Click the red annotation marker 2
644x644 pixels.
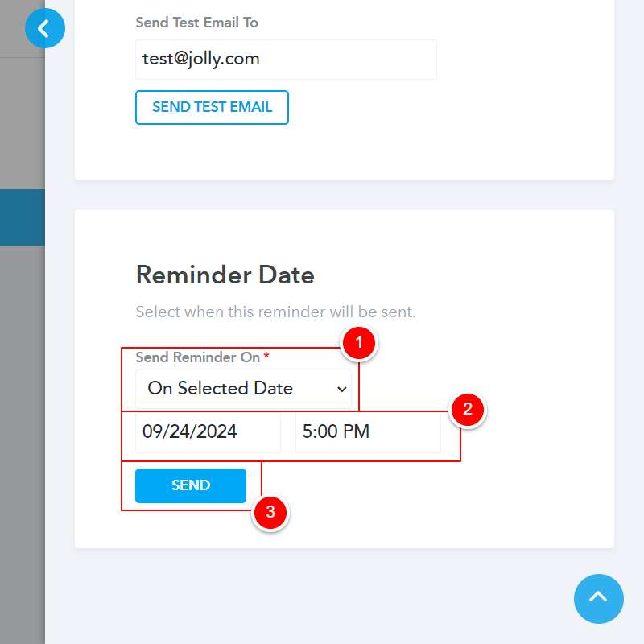(468, 410)
